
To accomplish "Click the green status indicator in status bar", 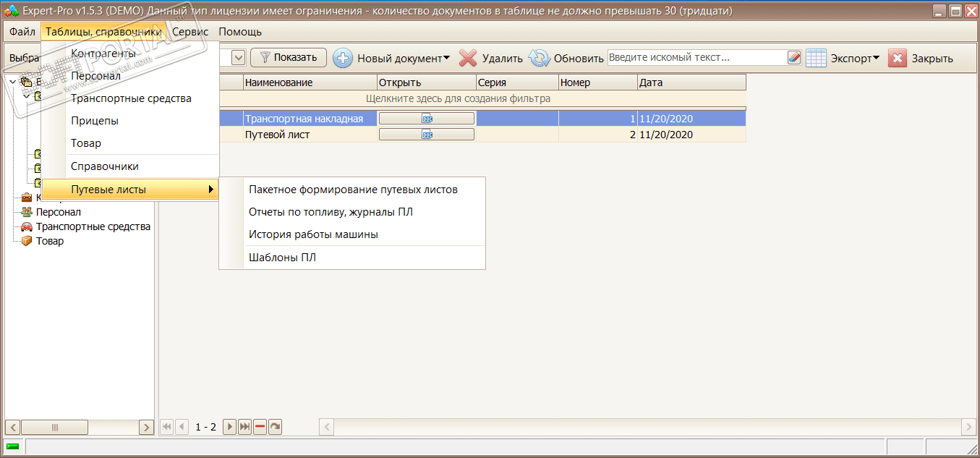I will 13,446.
